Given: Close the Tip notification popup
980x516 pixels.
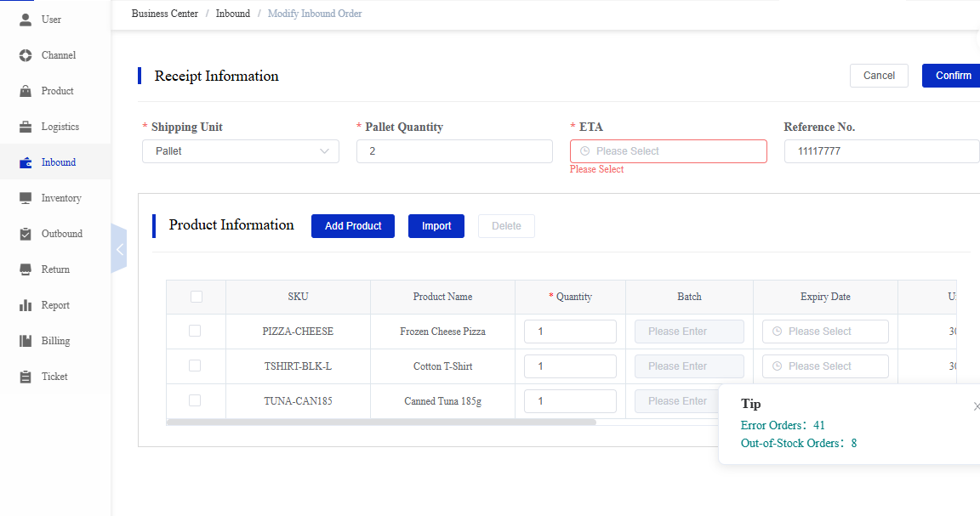Looking at the screenshot, I should 977,406.
